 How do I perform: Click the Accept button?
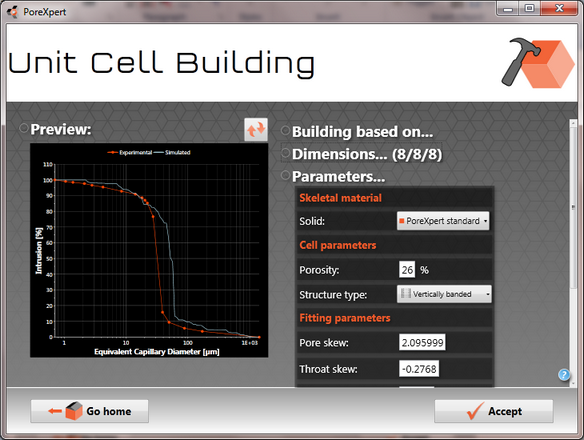493,411
